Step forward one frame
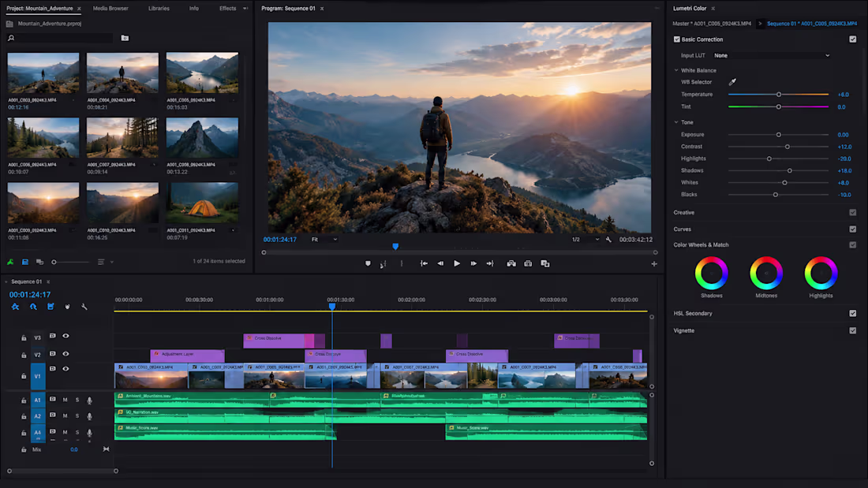The height and width of the screenshot is (488, 868). (473, 263)
